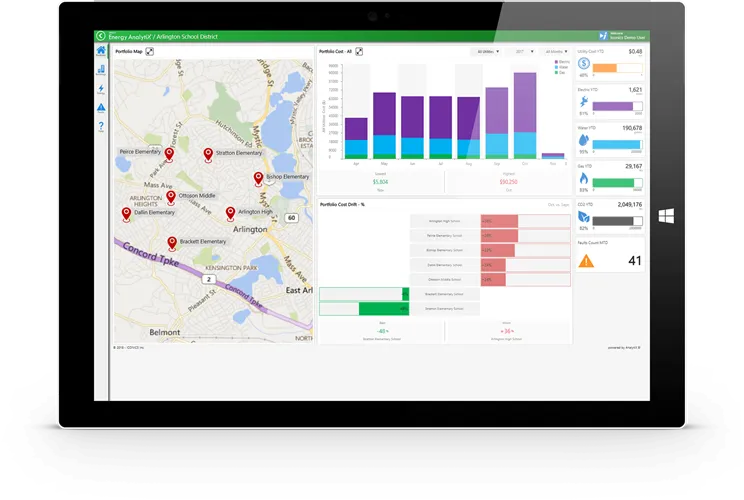Click the Electric legend swatch
Screen dimensions: 744x500
556,62
